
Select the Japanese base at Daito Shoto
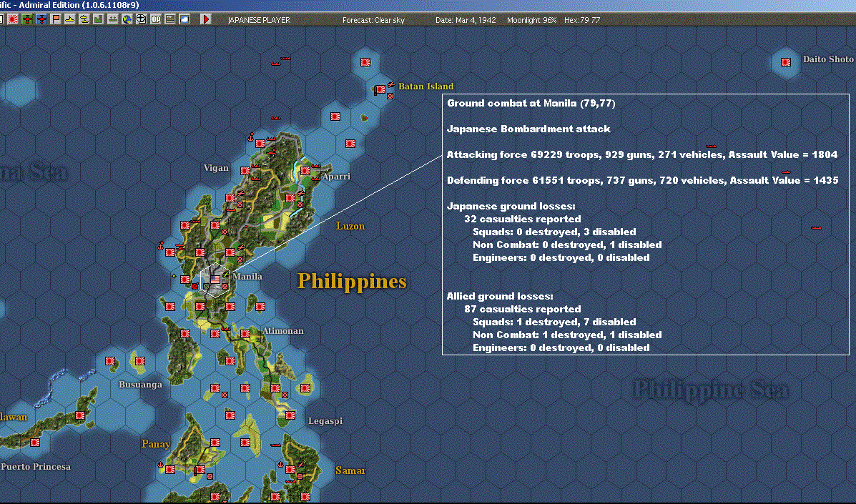click(786, 62)
